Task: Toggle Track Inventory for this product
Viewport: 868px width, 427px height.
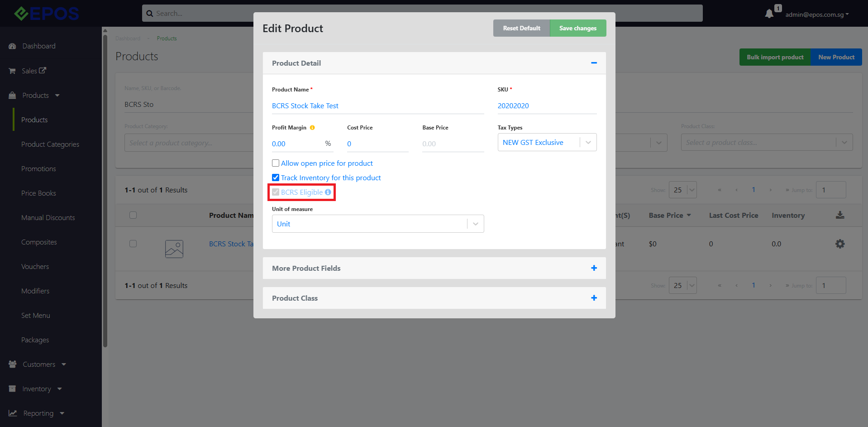Action: click(276, 178)
